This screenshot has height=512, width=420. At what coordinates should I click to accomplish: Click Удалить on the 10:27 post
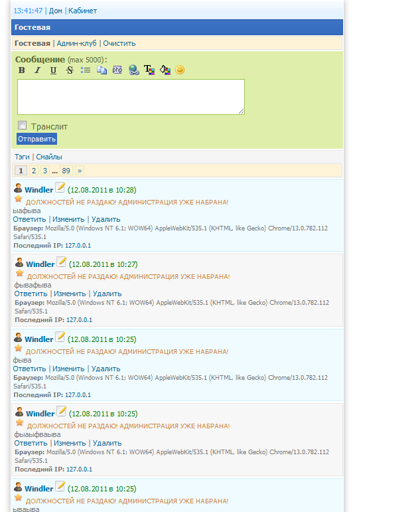tap(107, 294)
